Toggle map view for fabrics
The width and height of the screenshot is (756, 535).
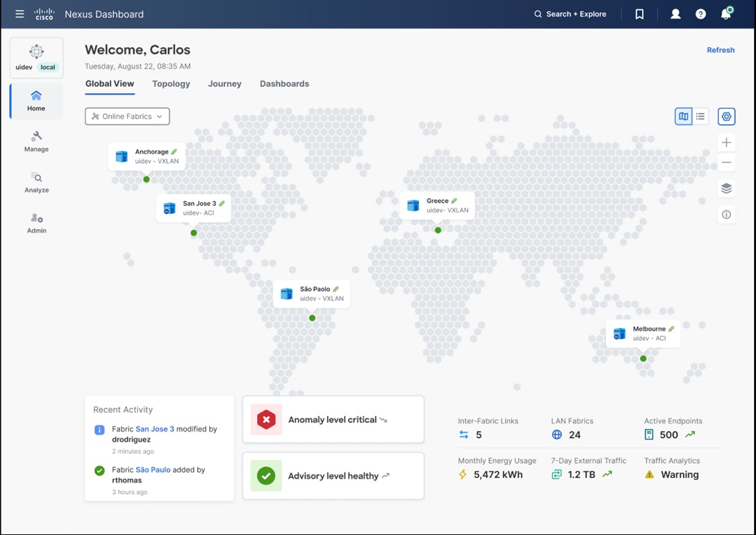pos(683,116)
